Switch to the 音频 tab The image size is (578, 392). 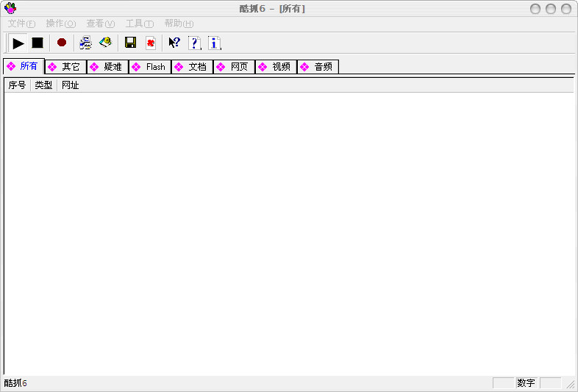pos(318,67)
